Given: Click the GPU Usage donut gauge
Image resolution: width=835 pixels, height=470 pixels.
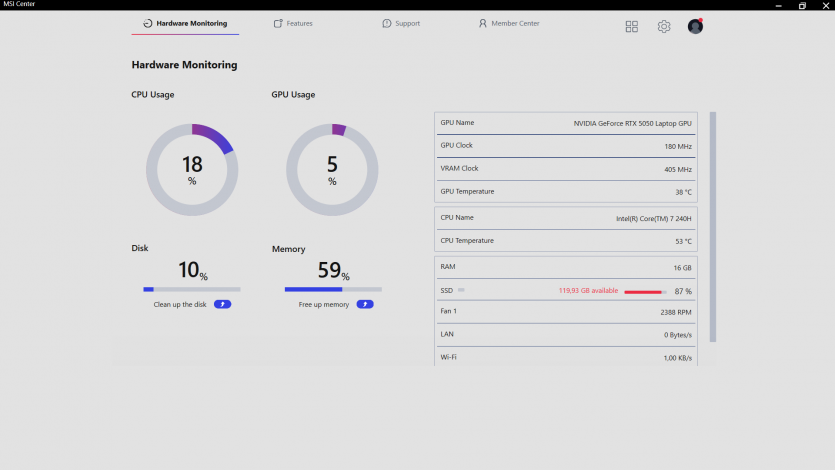Looking at the screenshot, I should (x=332, y=169).
